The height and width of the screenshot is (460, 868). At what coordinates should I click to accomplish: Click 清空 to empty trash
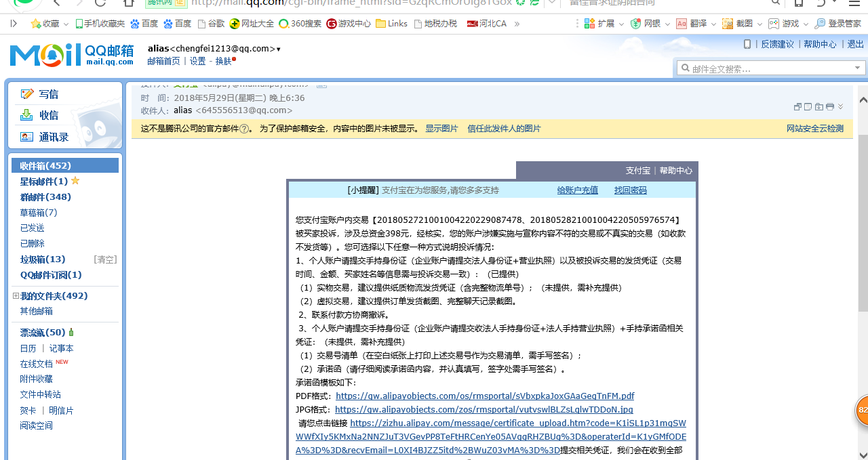(105, 259)
